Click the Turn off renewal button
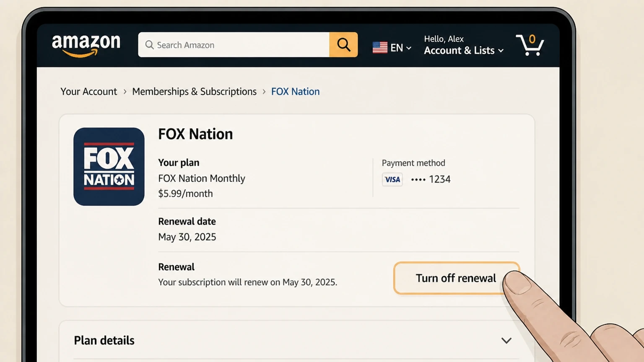This screenshot has height=362, width=644. 456,278
